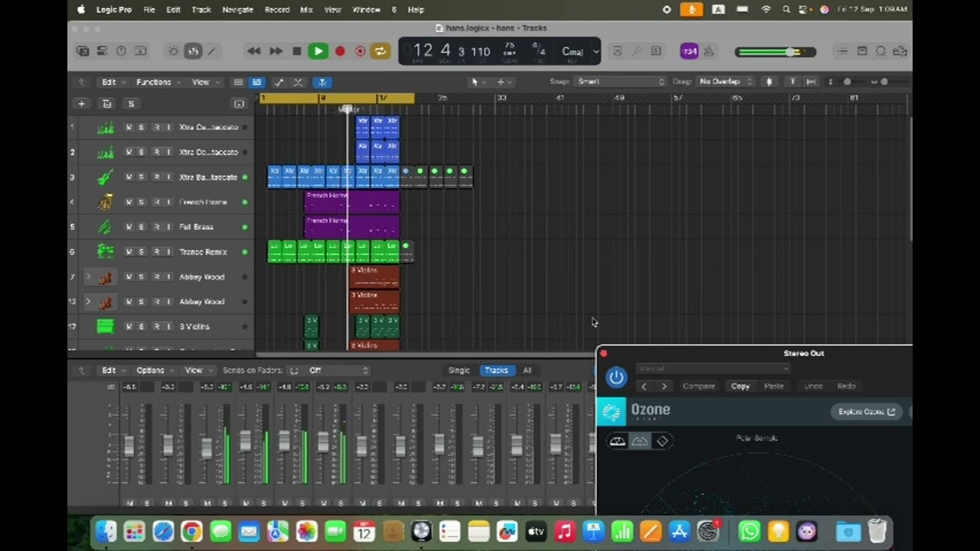Viewport: 980px width, 551px height.
Task: Click the 3 Violins green track icon
Action: (105, 327)
